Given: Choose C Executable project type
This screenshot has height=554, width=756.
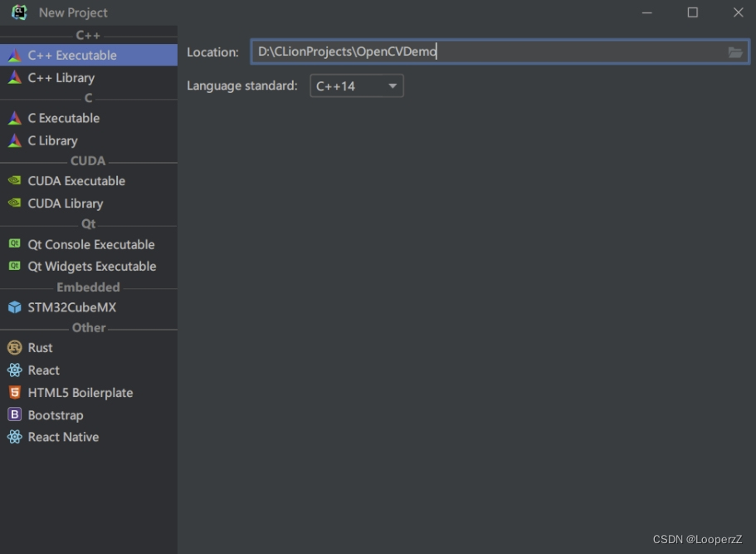Looking at the screenshot, I should tap(89, 118).
